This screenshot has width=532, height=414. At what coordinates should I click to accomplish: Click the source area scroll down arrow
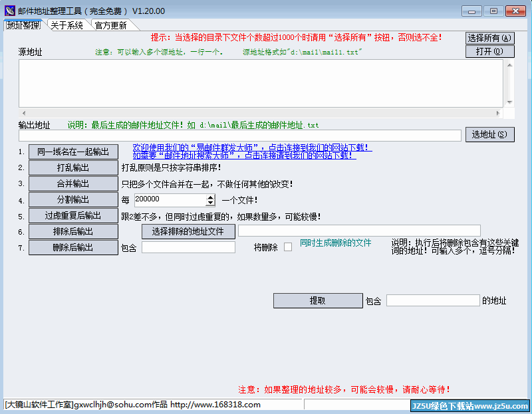click(509, 102)
